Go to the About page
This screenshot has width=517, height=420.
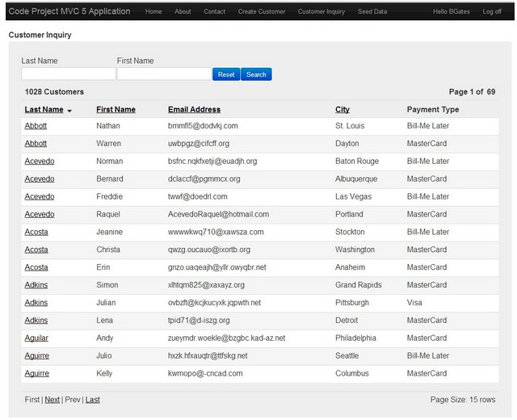(183, 11)
